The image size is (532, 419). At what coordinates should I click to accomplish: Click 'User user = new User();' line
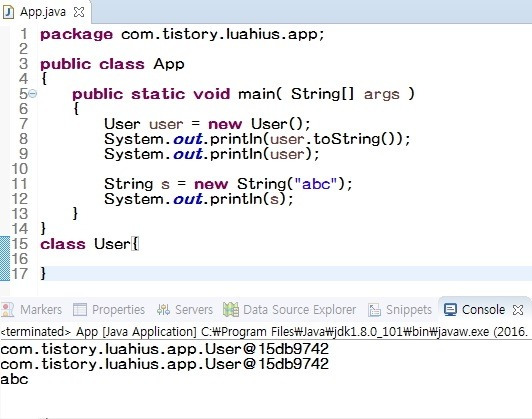click(207, 124)
